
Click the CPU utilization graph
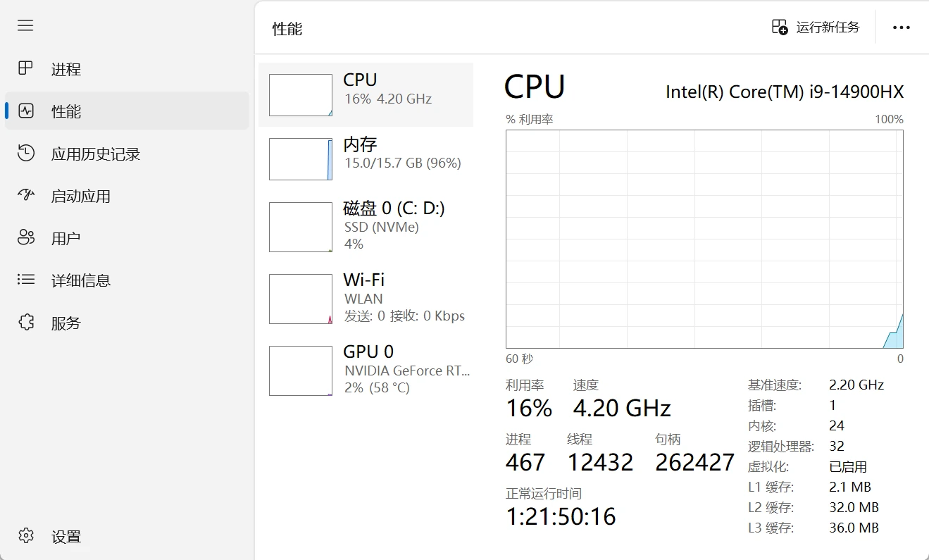(x=704, y=239)
